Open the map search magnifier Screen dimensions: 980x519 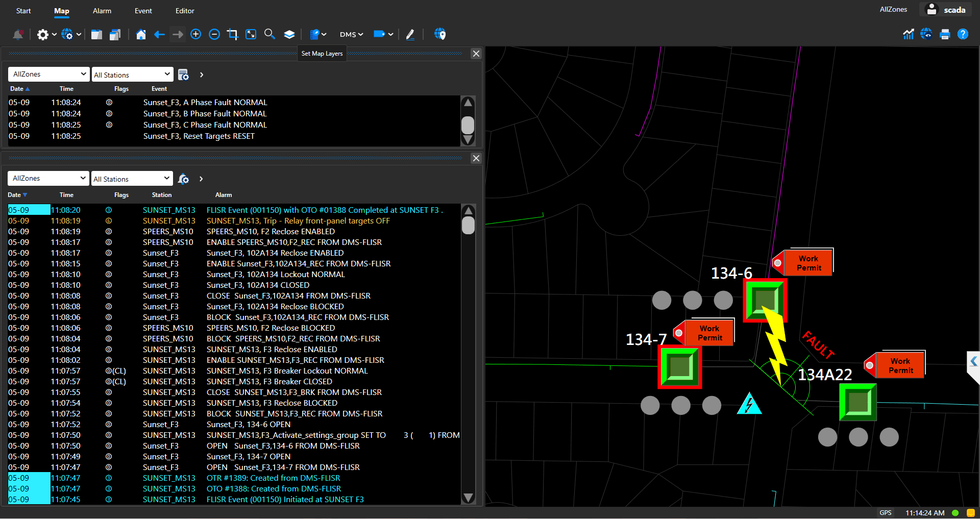click(269, 34)
